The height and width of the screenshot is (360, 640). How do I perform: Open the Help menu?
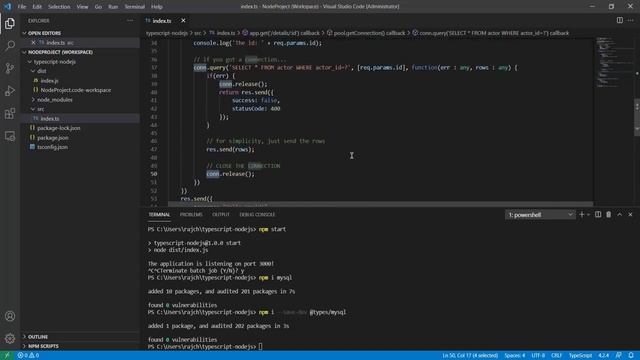[x=157, y=7]
